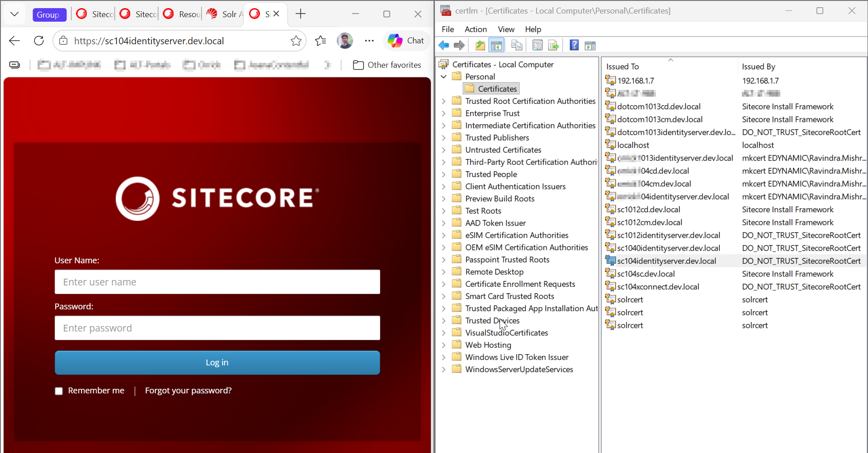This screenshot has height=453, width=868.
Task: View site information via the lock icon
Action: click(x=64, y=41)
